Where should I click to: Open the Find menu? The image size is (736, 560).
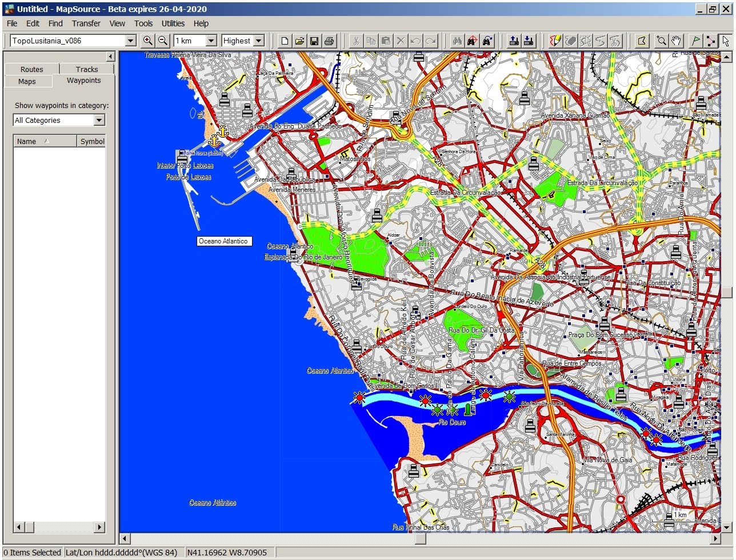tap(55, 23)
